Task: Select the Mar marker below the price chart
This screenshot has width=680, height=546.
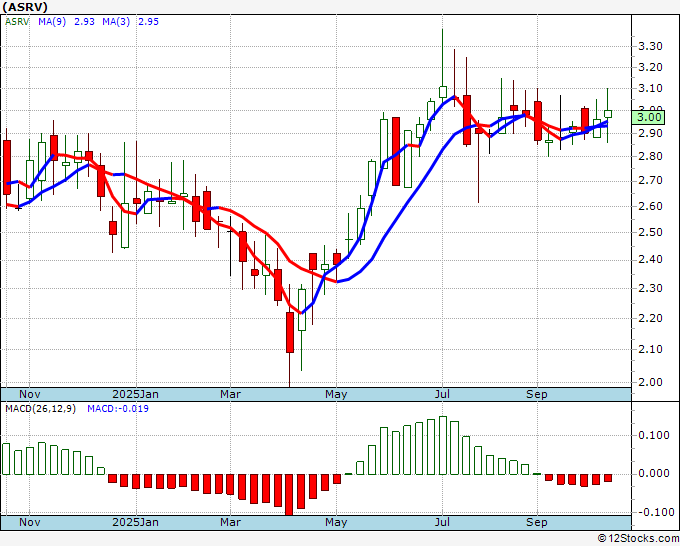Action: click(x=231, y=394)
